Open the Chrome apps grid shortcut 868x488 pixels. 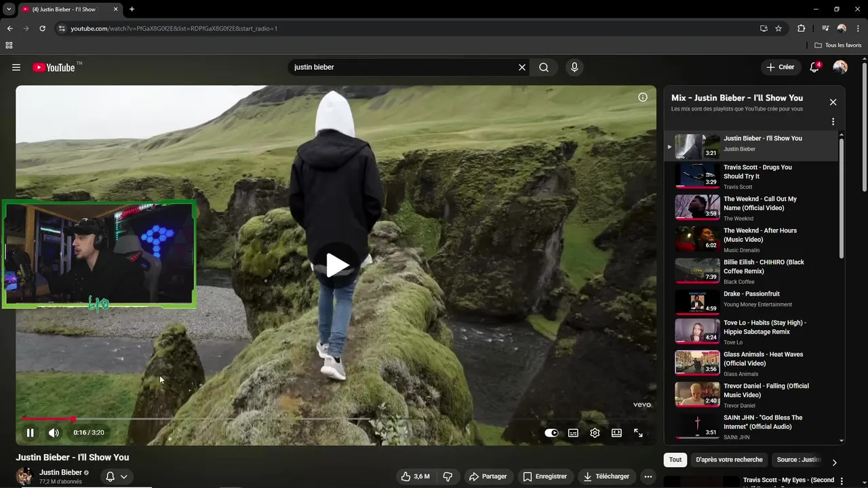(x=9, y=45)
